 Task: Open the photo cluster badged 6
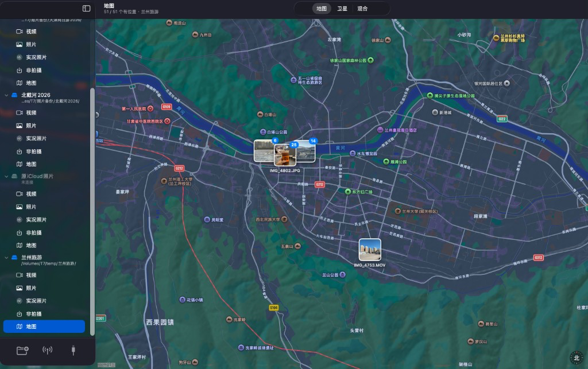tap(264, 150)
